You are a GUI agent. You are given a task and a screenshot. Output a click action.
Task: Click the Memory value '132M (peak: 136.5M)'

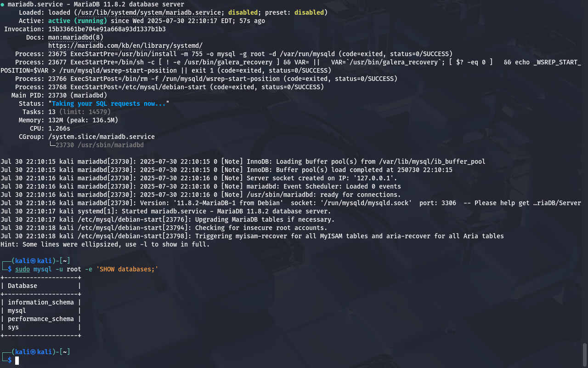coord(83,120)
